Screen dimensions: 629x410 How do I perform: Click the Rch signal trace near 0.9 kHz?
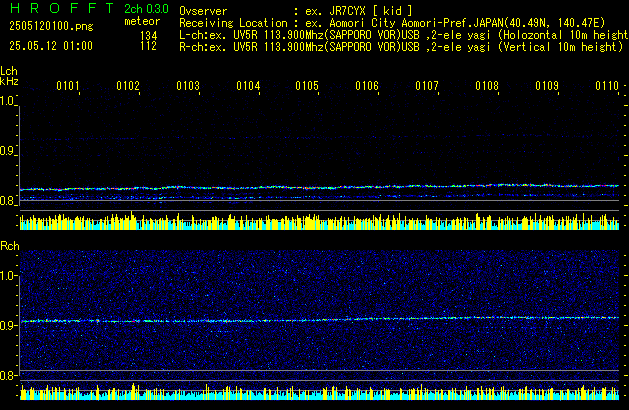(319, 319)
